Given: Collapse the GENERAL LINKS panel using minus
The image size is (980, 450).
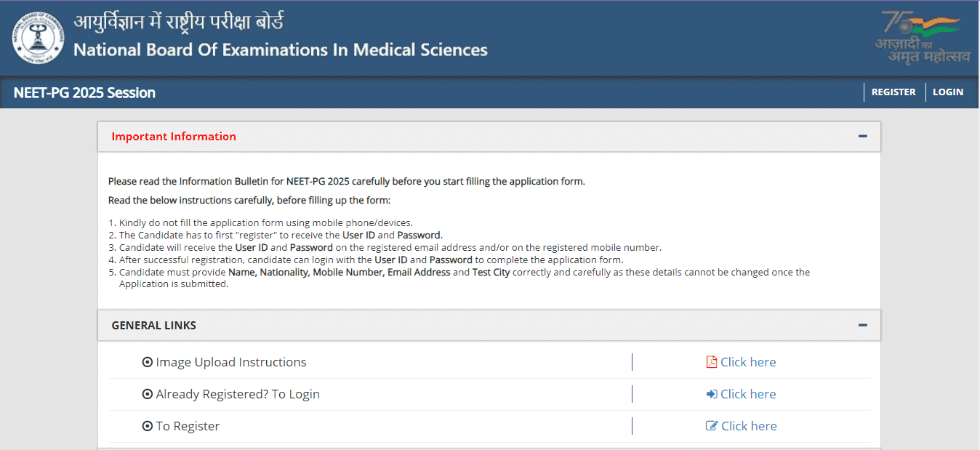Looking at the screenshot, I should point(862,326).
